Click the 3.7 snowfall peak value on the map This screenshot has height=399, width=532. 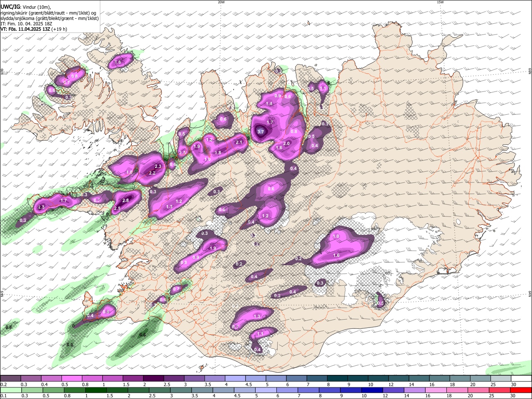[261, 132]
